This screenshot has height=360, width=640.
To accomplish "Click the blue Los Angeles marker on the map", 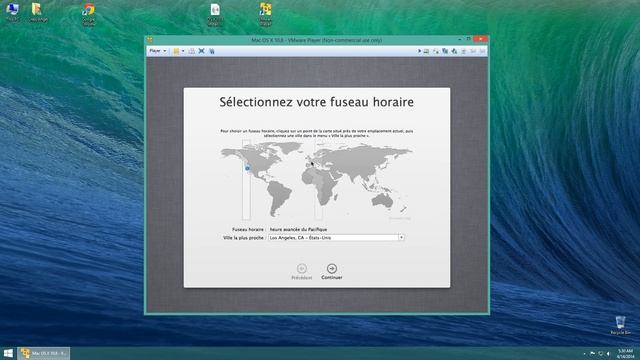I will (247, 168).
